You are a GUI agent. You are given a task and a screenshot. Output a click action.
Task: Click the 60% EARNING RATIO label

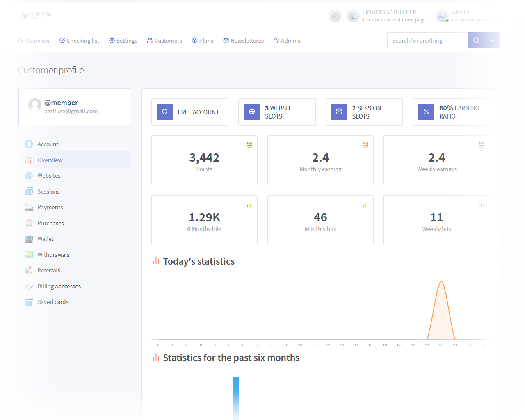(x=459, y=112)
